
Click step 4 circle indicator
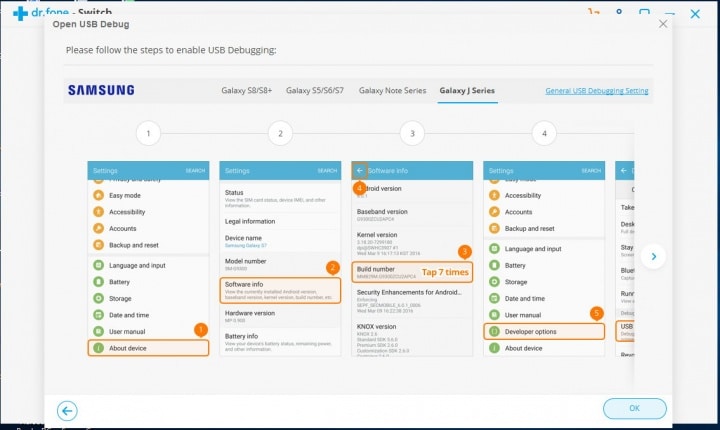pos(544,133)
